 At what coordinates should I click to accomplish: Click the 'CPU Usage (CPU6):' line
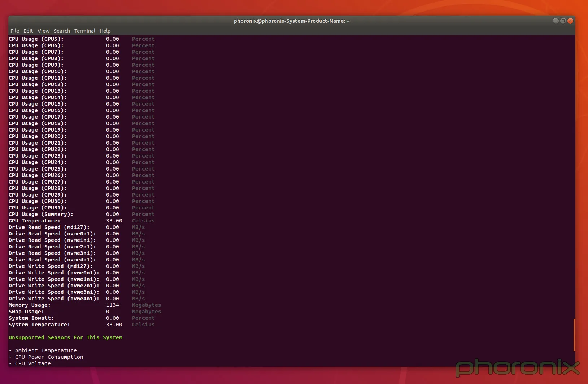click(82, 45)
